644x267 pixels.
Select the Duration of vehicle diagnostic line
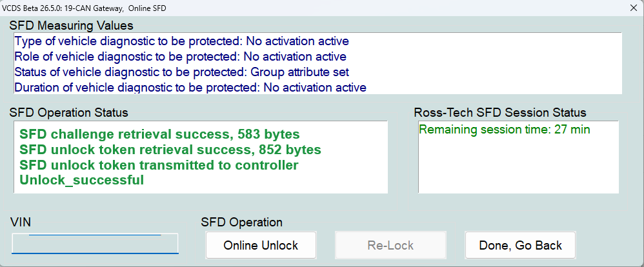click(190, 88)
